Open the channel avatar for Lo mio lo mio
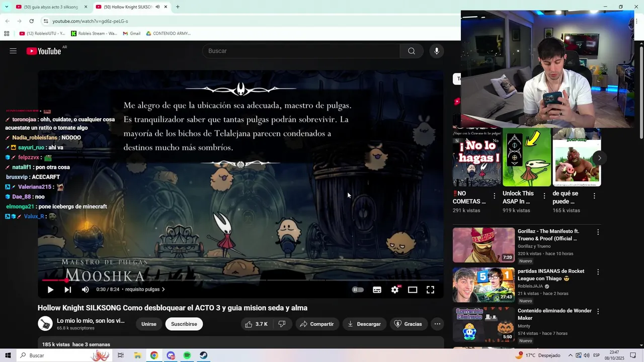644x362 pixels. coord(45,324)
